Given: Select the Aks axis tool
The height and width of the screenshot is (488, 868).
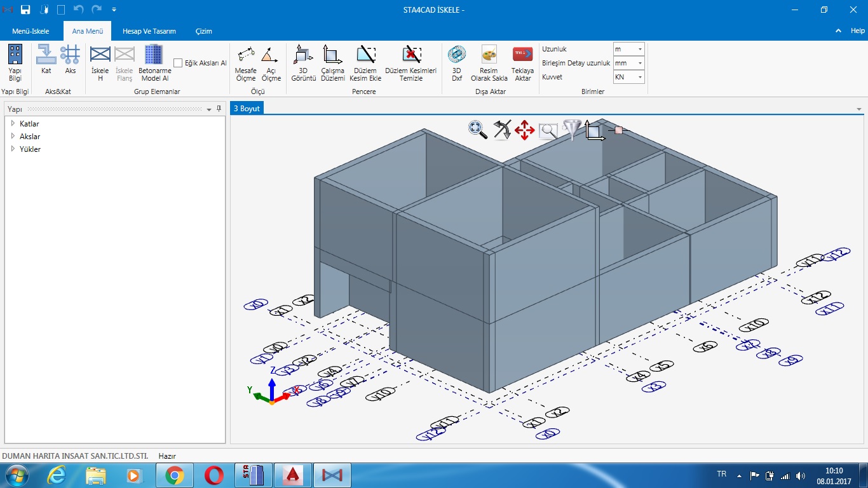Looking at the screenshot, I should tap(70, 58).
